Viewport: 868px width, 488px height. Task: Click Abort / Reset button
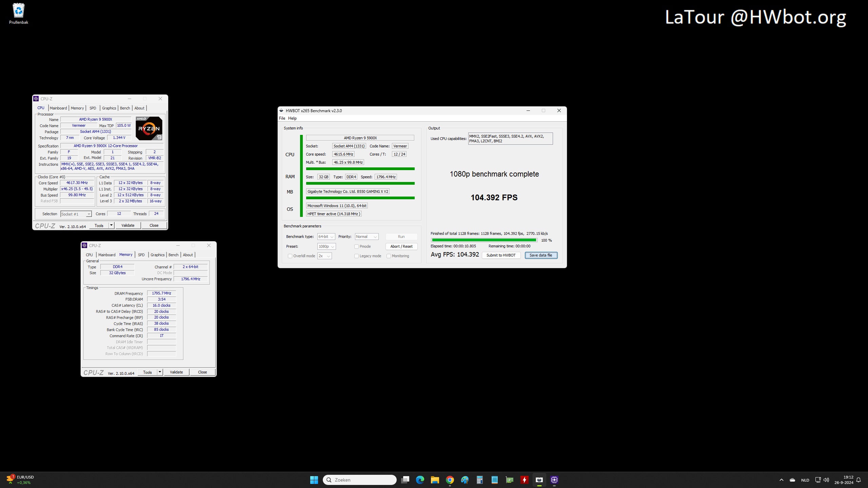(x=401, y=246)
